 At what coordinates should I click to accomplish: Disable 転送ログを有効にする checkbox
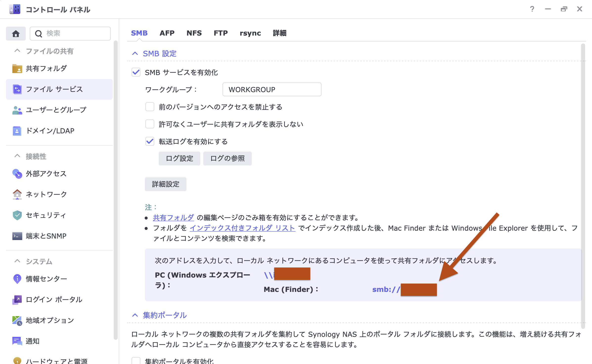tap(150, 142)
